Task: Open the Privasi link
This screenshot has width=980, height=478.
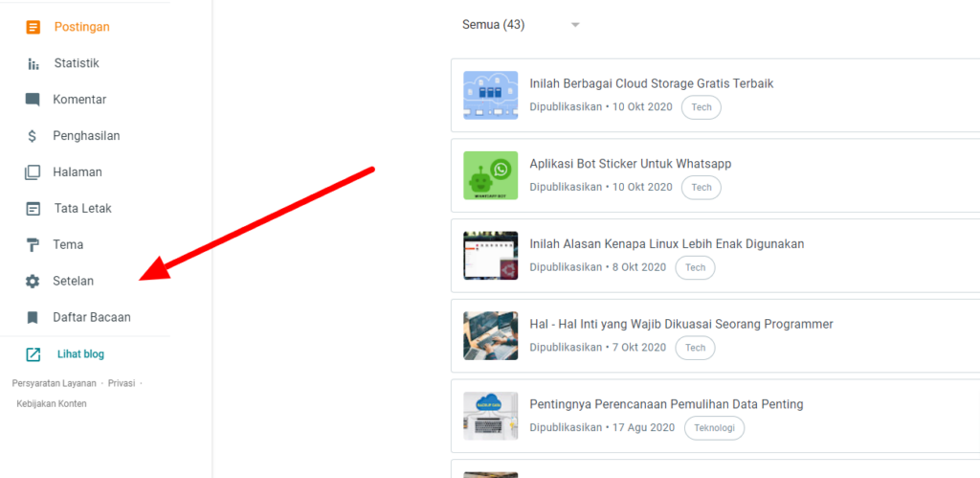Action: click(122, 383)
